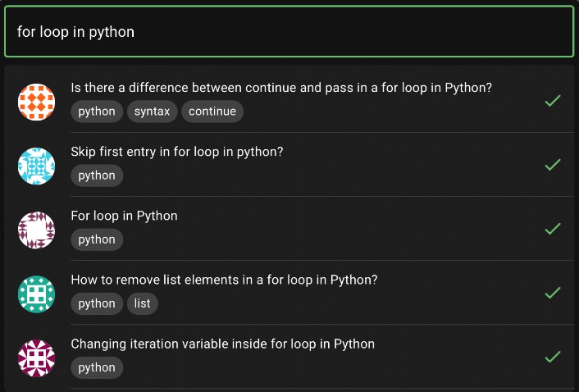The width and height of the screenshot is (579, 392).
Task: Click the teal green grid avatar
Action: 36,294
